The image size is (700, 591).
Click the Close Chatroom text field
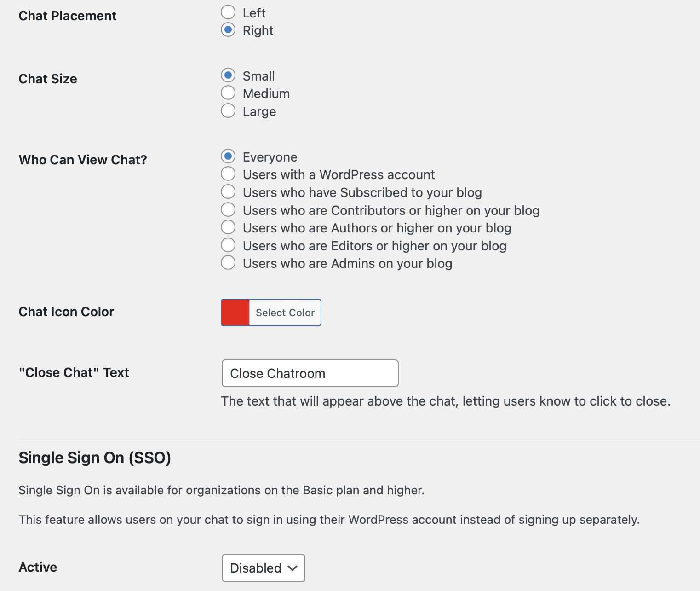(310, 373)
